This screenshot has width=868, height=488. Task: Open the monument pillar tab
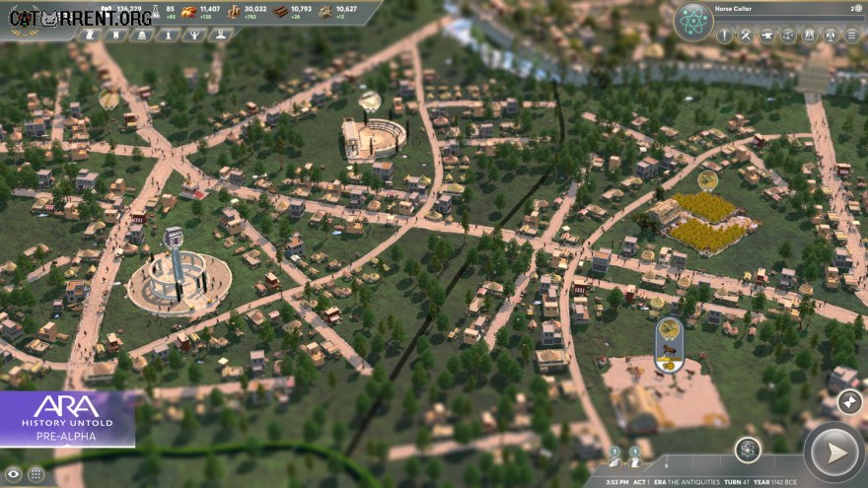(168, 35)
